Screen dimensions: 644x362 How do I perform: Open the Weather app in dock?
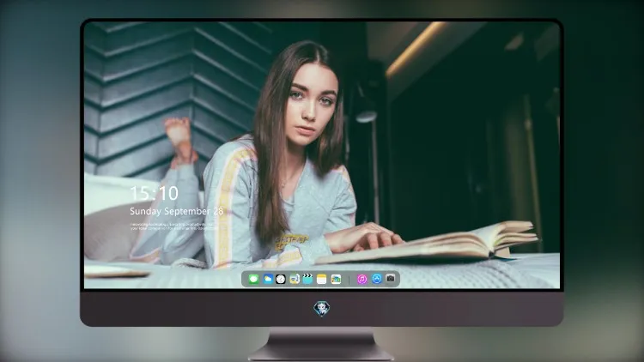268,280
